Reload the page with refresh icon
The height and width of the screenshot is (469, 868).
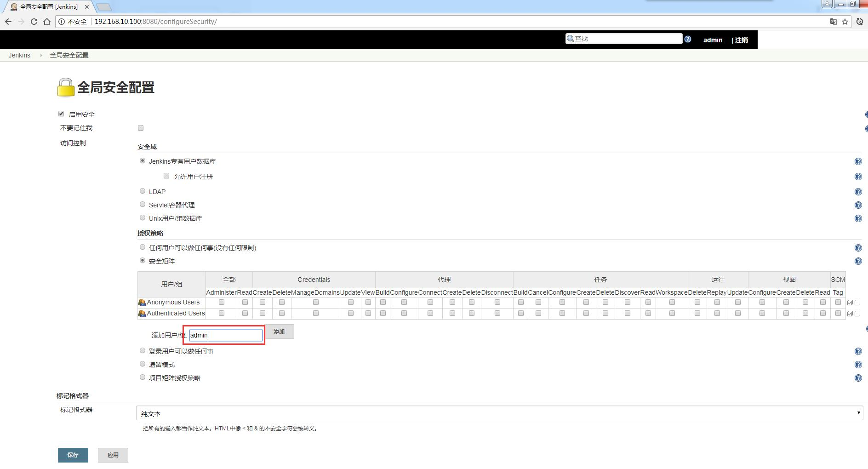click(34, 22)
